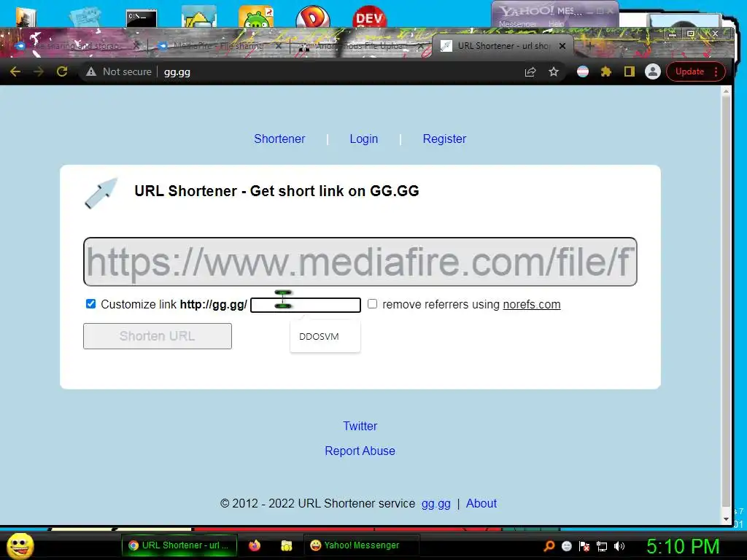Viewport: 747px width, 560px height.
Task: Open the yellow folder taskbar icon
Action: pyautogui.click(x=286, y=545)
